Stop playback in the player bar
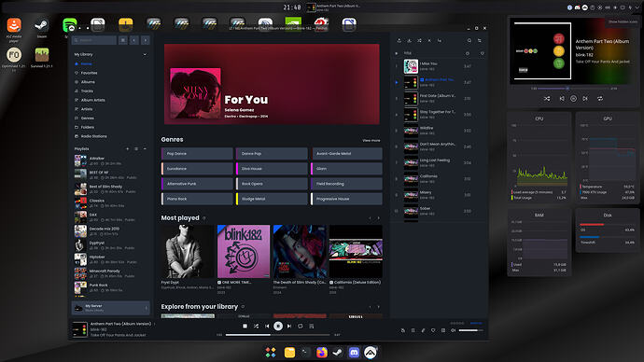This screenshot has width=644, height=362. click(x=245, y=326)
